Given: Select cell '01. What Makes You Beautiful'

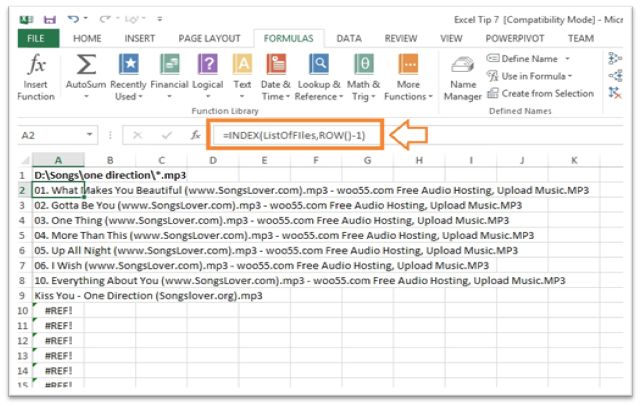Looking at the screenshot, I should [x=58, y=191].
